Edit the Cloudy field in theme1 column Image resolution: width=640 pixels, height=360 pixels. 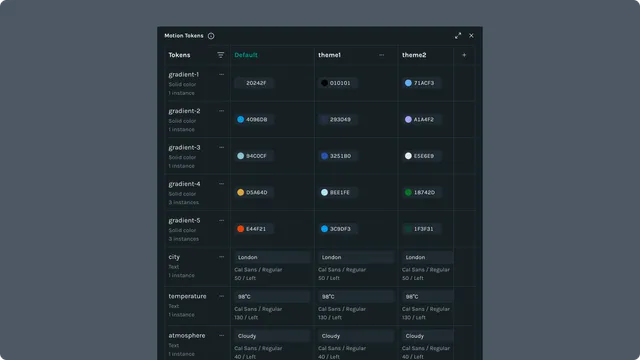pos(356,336)
